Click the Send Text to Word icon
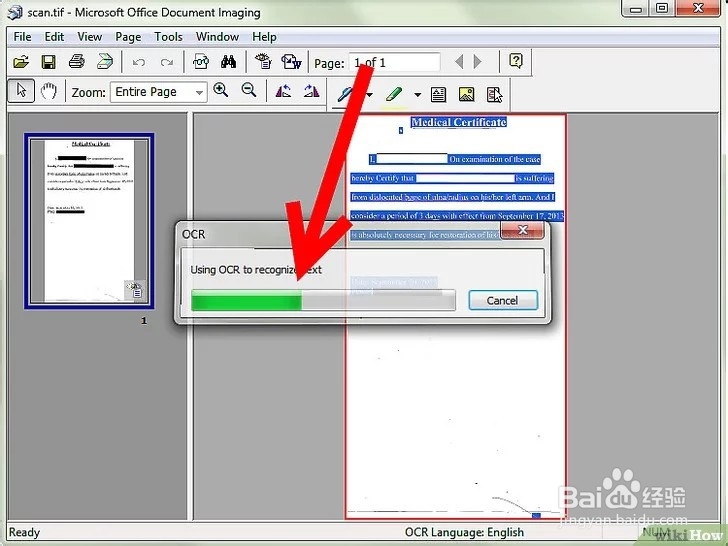This screenshot has height=546, width=728. [292, 61]
